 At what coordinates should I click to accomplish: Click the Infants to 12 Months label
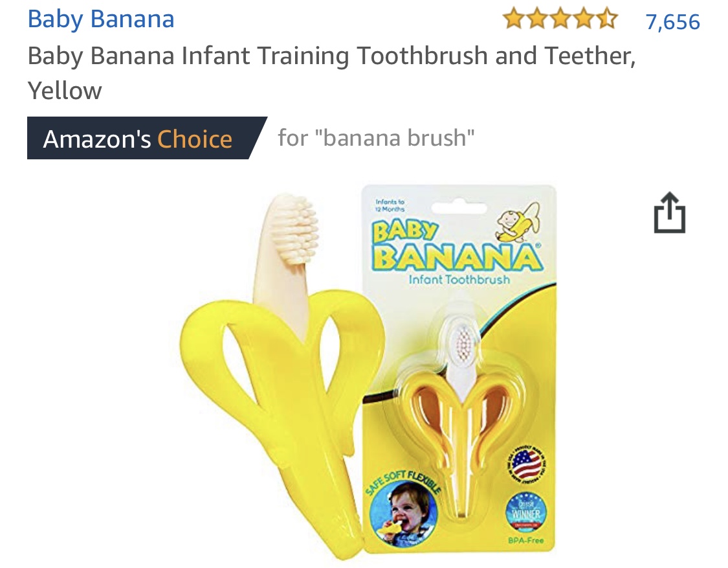point(390,205)
